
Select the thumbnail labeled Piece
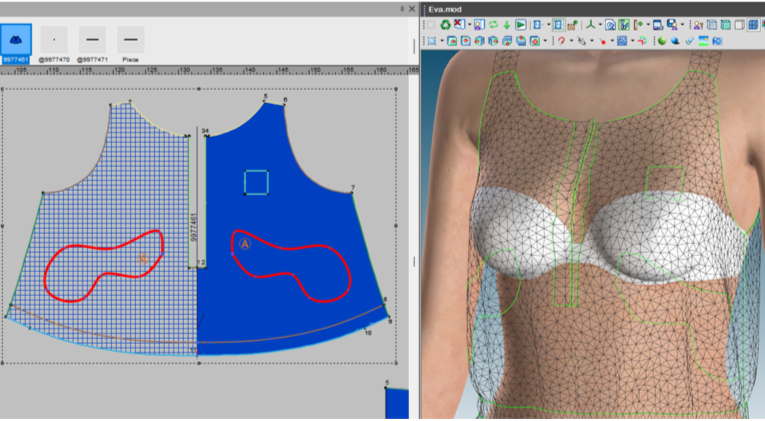coord(130,43)
